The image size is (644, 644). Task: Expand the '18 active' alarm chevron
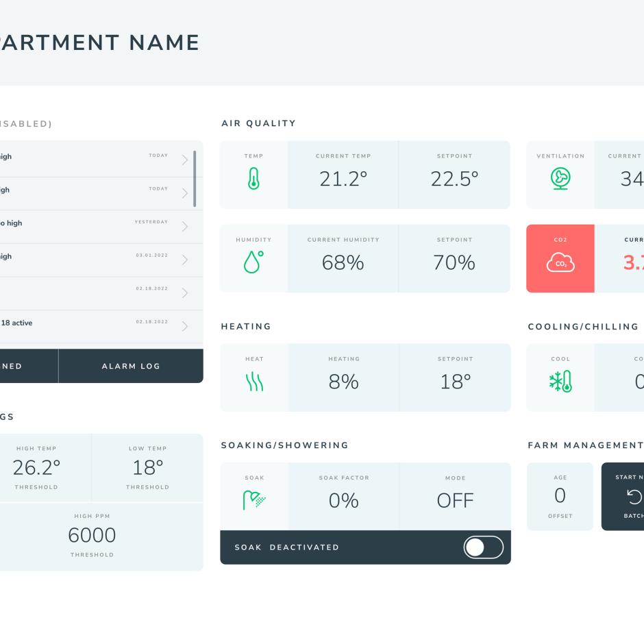[185, 326]
